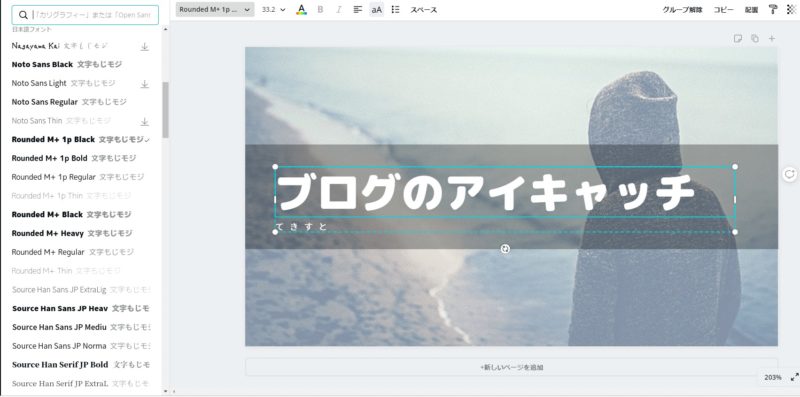Download the Noto Sans Thin font
This screenshot has width=800, height=397.
point(145,121)
